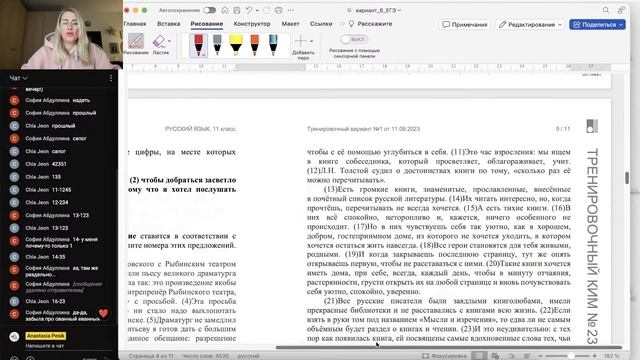
Task: Click the Save icon in title bar
Action: 237,10
